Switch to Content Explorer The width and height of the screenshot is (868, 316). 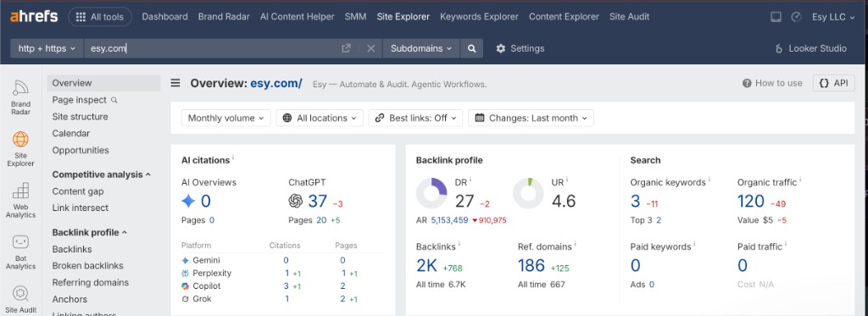(564, 17)
